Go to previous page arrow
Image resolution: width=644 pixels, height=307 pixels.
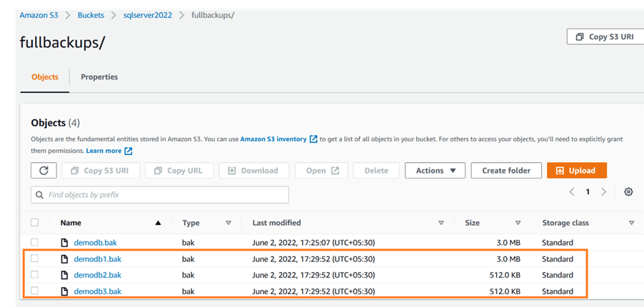tap(572, 192)
